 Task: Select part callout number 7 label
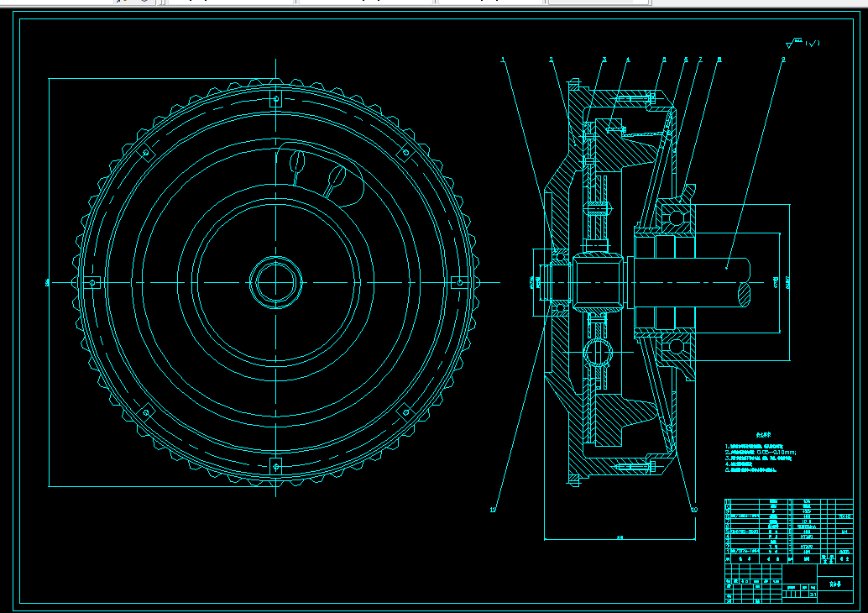[700, 60]
